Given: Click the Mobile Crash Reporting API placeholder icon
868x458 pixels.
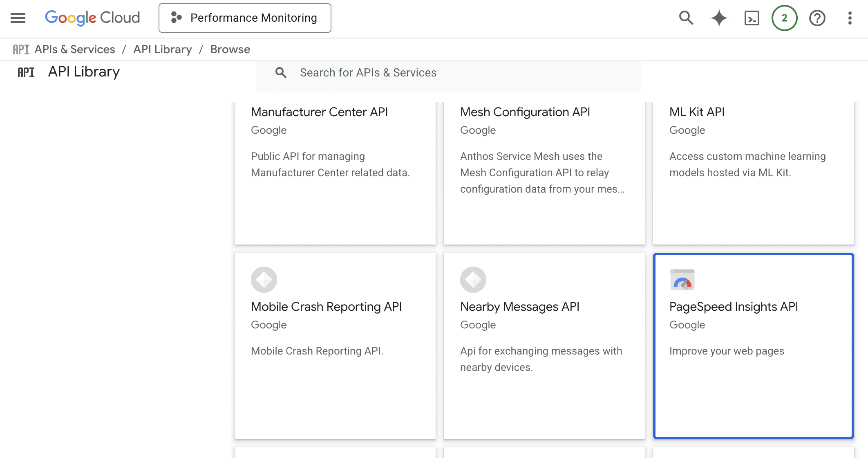Looking at the screenshot, I should (264, 280).
